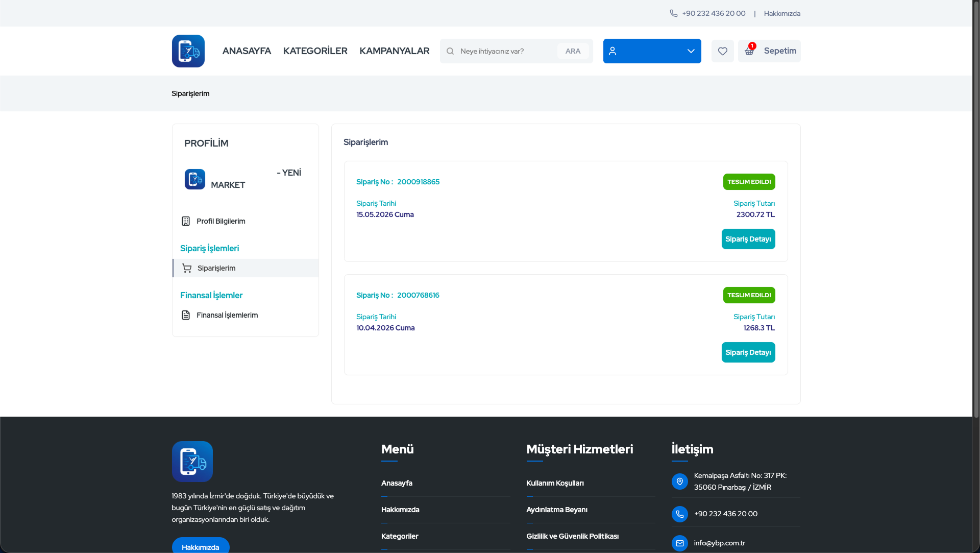The height and width of the screenshot is (553, 980).
Task: Click Siparişlerim breadcrumb text
Action: tap(190, 93)
